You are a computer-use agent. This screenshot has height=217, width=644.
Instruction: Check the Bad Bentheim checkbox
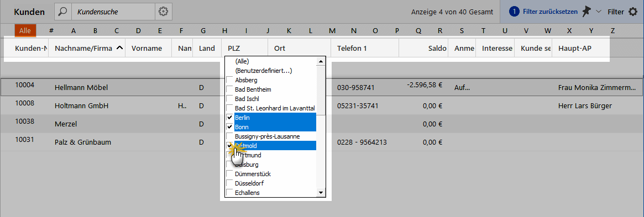[229, 89]
